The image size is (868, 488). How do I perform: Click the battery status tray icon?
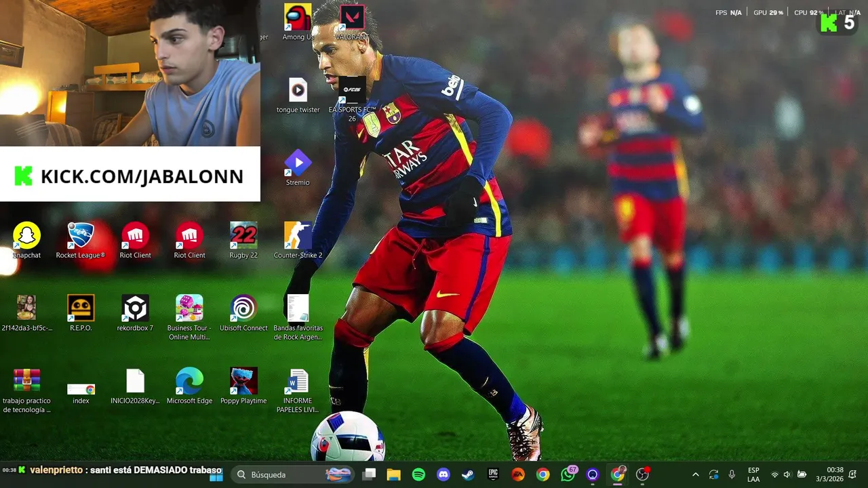click(x=802, y=474)
